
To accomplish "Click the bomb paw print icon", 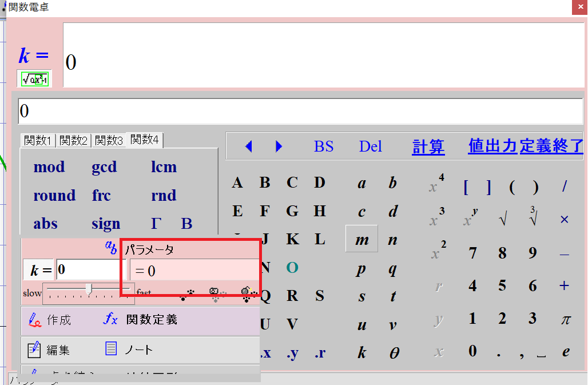I will [247, 294].
